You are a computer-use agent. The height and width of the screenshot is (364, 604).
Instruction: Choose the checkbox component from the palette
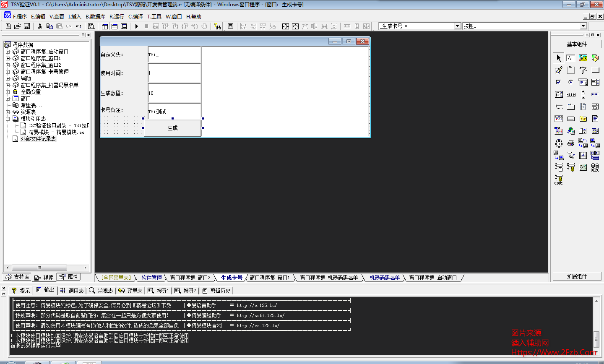coord(558,82)
